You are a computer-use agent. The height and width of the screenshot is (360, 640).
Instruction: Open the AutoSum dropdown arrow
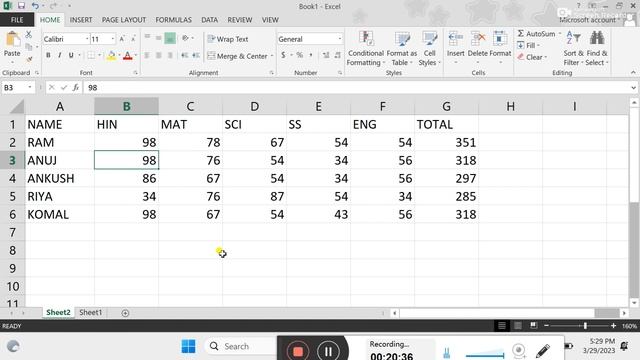click(x=560, y=34)
